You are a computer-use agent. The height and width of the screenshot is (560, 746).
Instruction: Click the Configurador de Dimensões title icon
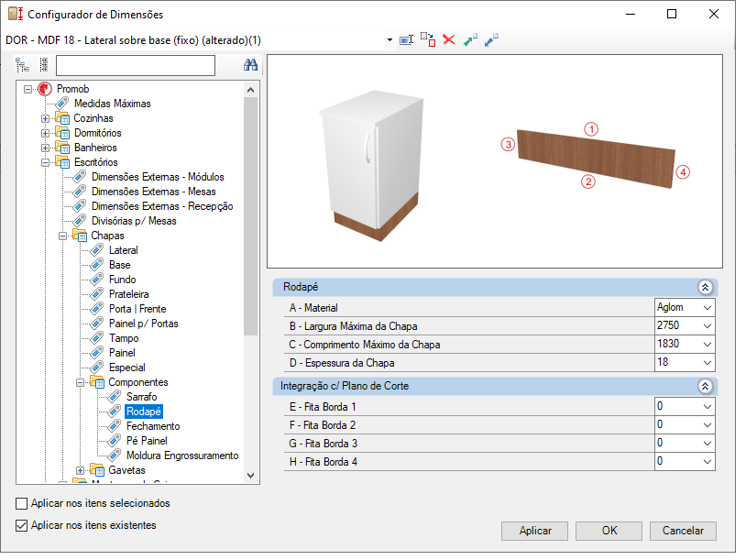(x=16, y=14)
